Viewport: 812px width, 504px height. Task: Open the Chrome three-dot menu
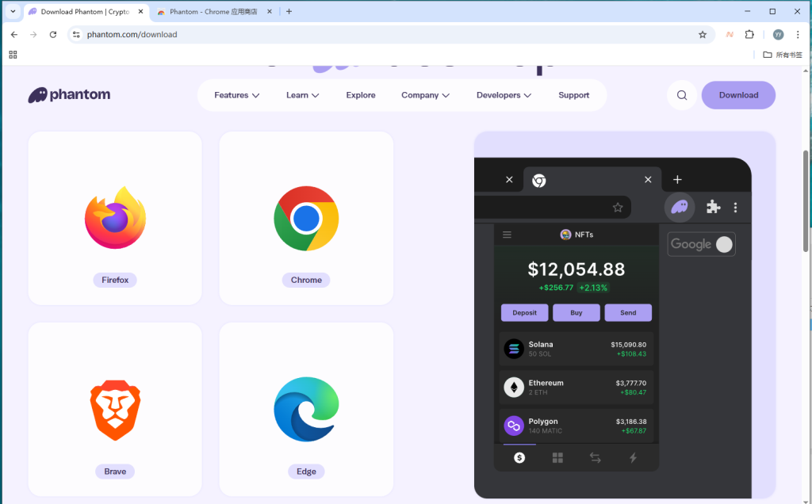798,35
